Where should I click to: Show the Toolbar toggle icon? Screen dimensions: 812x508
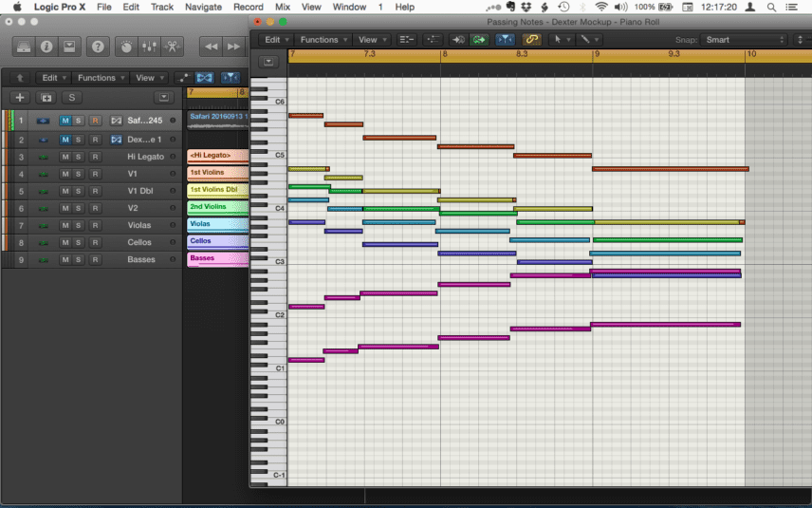click(x=69, y=47)
